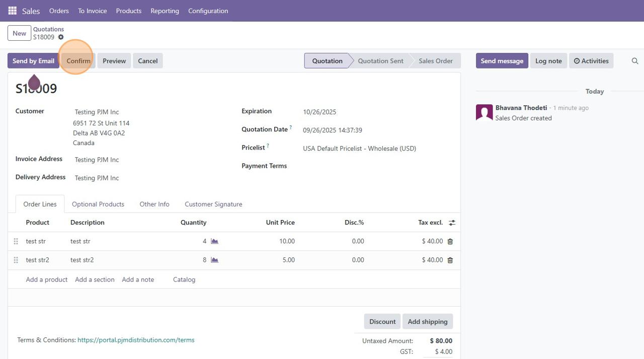Open the Reporting menu

(165, 11)
